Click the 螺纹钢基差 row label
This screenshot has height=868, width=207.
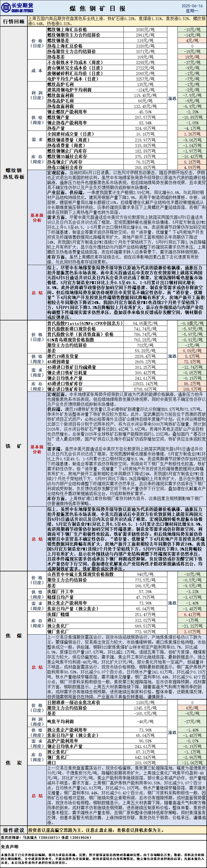tap(58, 40)
